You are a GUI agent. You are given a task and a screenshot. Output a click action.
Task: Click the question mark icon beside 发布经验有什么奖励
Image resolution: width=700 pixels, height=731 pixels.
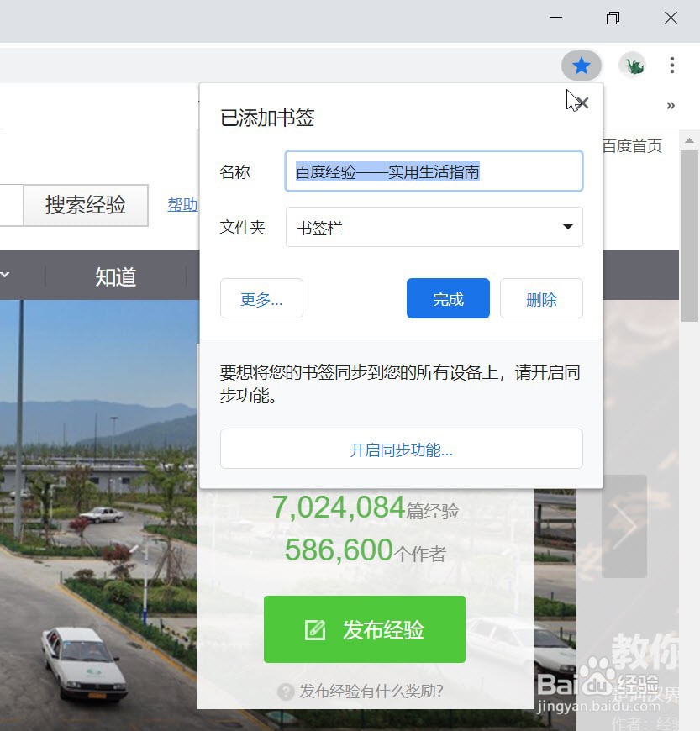pos(286,692)
